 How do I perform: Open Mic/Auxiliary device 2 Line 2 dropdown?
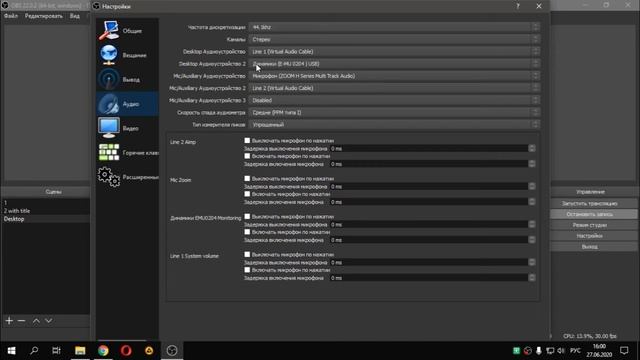pyautogui.click(x=394, y=88)
